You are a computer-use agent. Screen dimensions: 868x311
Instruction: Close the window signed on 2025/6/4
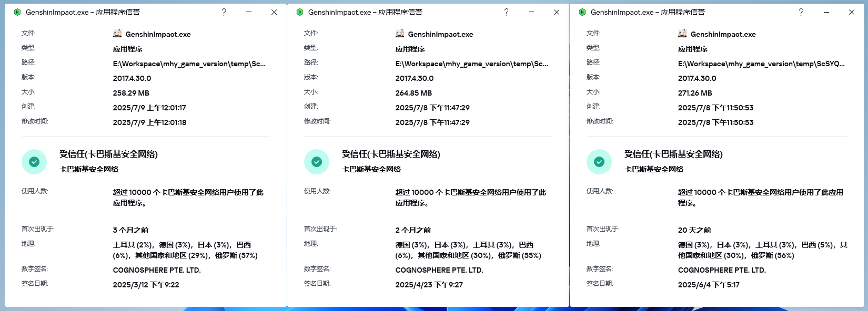[x=852, y=12]
